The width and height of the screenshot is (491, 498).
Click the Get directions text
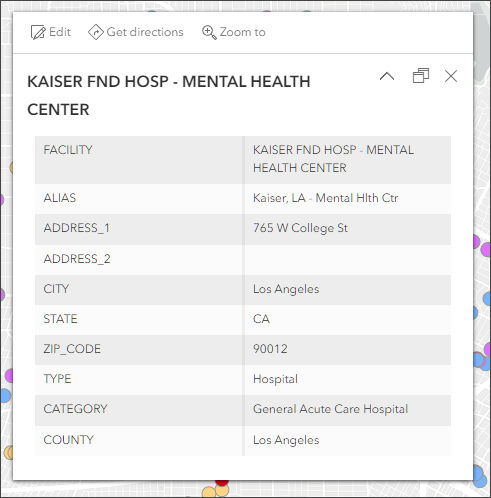[x=145, y=32]
